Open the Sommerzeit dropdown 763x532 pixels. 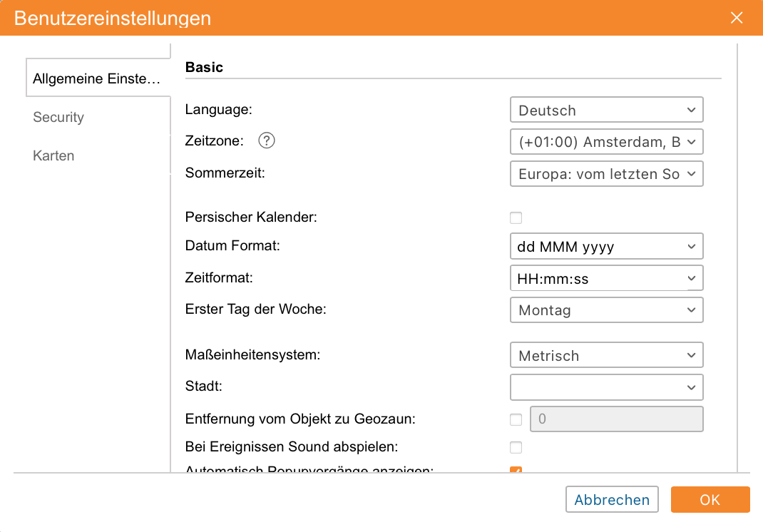[x=606, y=174]
